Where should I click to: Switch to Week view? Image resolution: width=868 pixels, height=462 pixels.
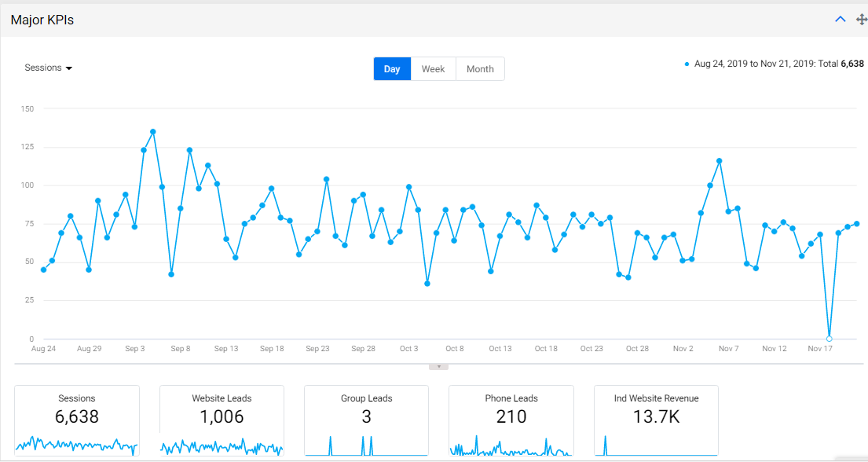(x=433, y=68)
